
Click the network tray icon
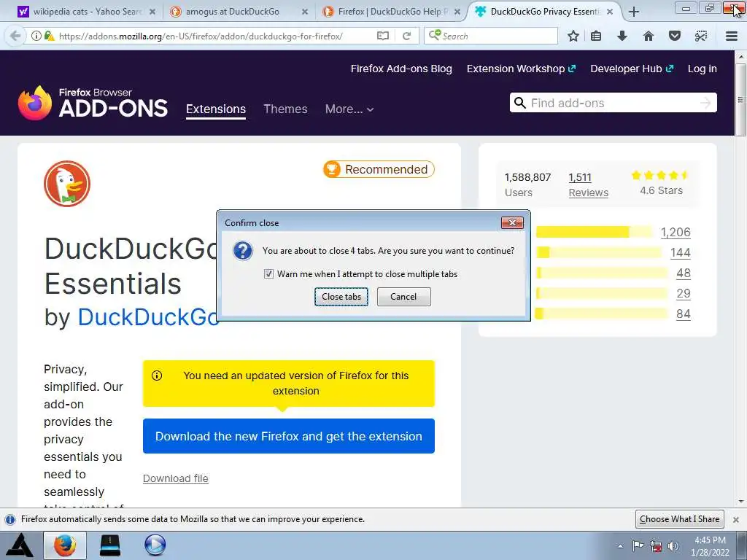pyautogui.click(x=656, y=546)
